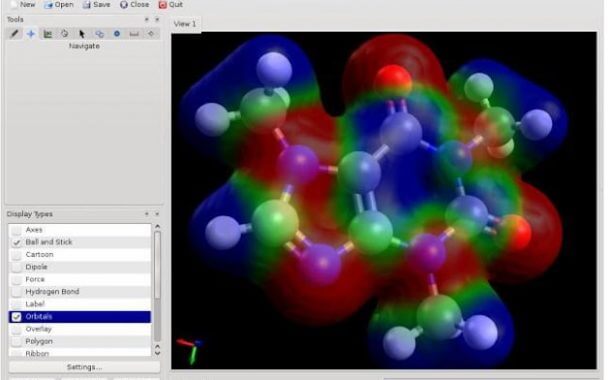Disable the Orbitals display checkbox
610x380 pixels.
tap(16, 317)
